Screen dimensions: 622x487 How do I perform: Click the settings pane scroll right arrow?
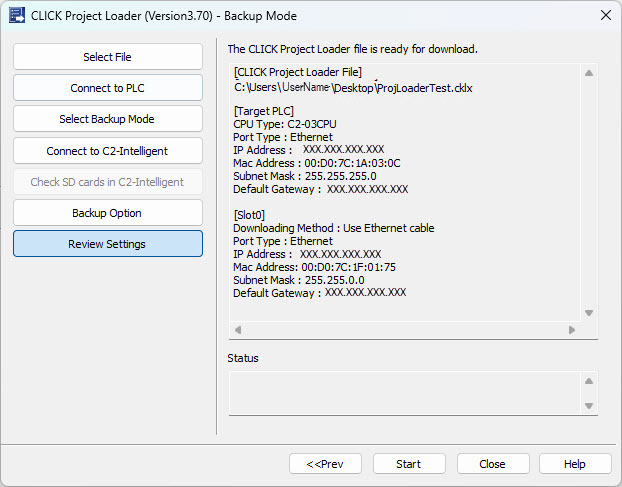tap(572, 330)
